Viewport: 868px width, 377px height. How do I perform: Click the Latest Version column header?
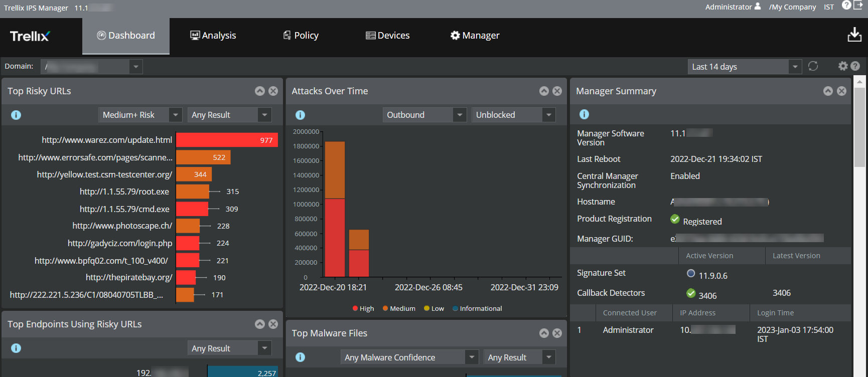808,256
